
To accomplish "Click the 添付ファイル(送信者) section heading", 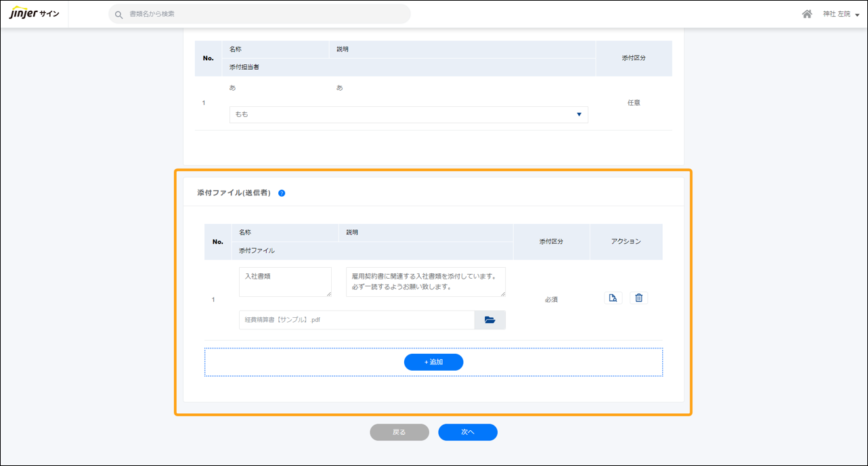I will pyautogui.click(x=234, y=193).
